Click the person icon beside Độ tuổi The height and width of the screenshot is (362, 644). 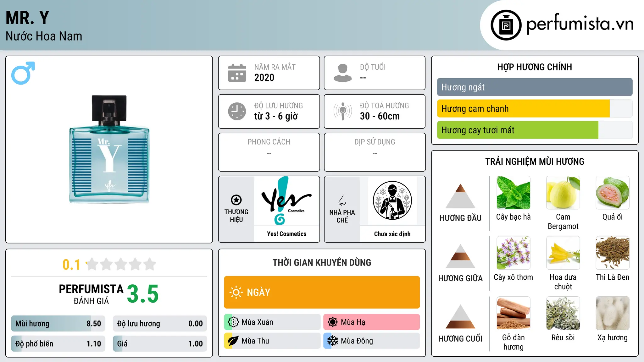click(342, 73)
